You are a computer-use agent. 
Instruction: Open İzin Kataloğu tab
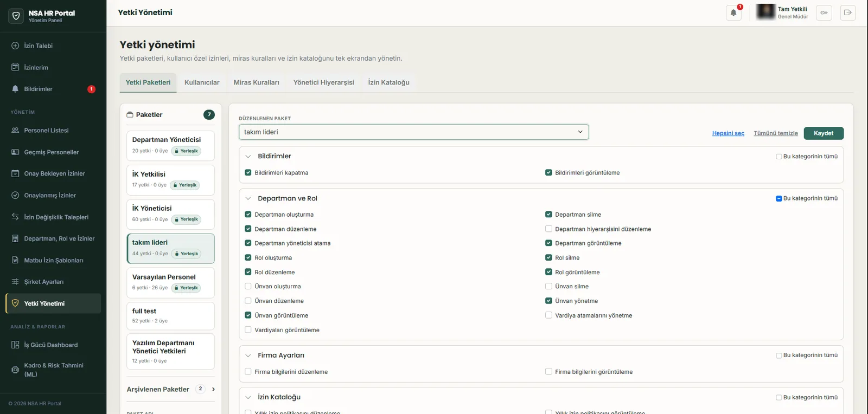(388, 82)
